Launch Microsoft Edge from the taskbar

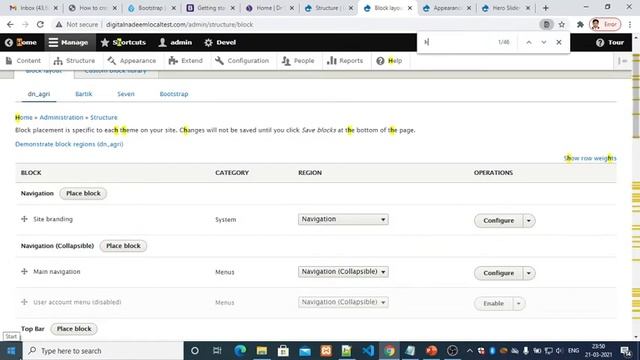[240, 351]
